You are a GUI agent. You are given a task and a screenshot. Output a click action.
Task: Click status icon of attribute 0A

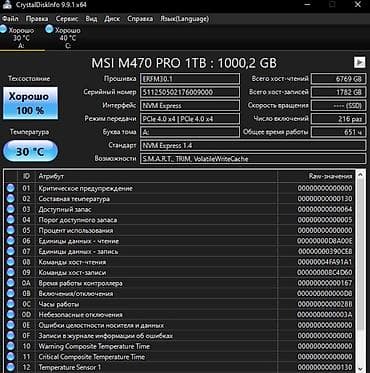(11, 283)
